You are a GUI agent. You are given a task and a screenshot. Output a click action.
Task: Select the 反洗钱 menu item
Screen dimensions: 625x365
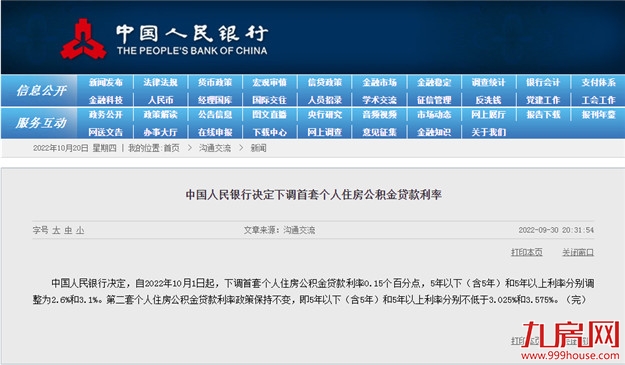[x=488, y=100]
